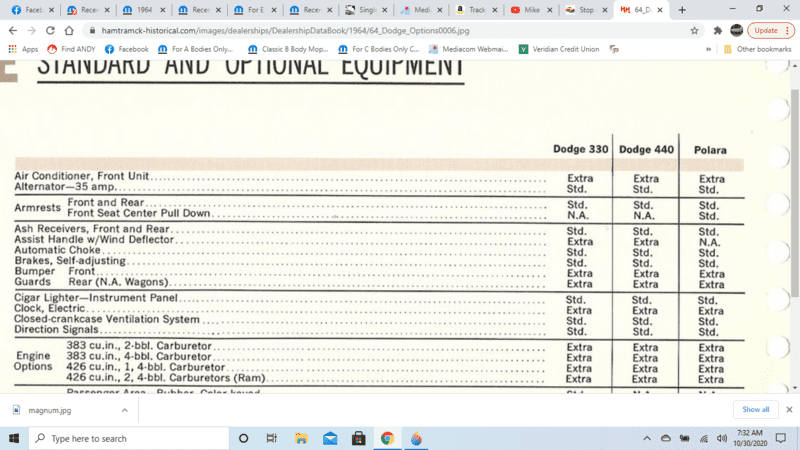Image resolution: width=800 pixels, height=450 pixels.
Task: Click the Update button in Chrome toolbar
Action: point(771,31)
